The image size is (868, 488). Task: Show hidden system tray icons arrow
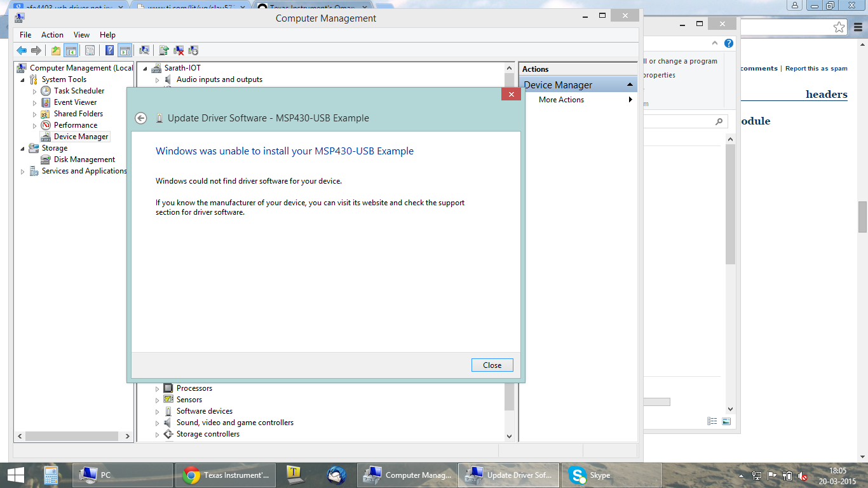742,475
